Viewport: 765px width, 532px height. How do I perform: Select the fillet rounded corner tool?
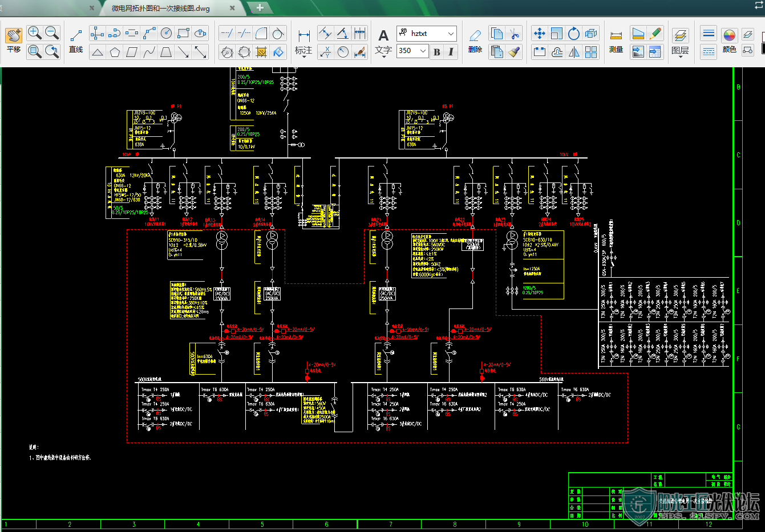point(261,33)
